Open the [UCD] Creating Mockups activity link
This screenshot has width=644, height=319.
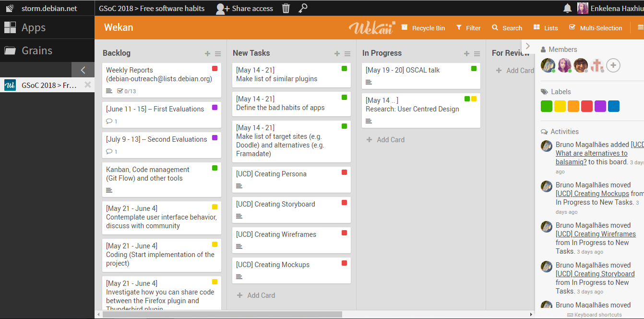point(592,194)
